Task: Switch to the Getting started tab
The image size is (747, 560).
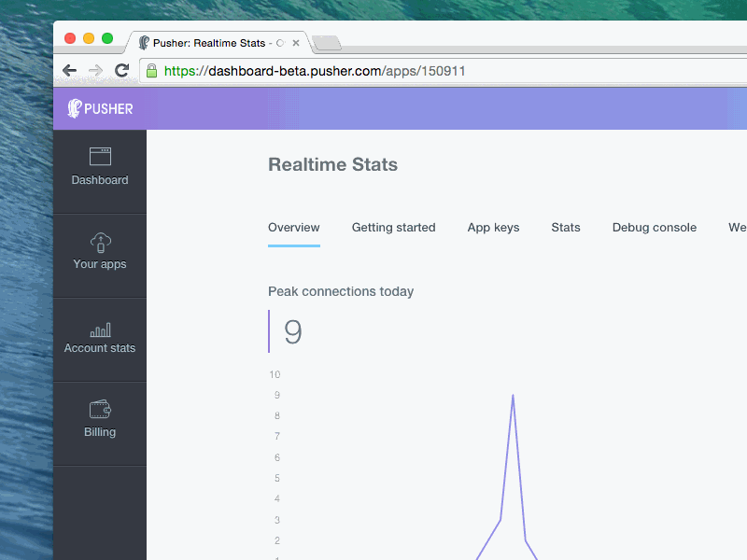Action: pyautogui.click(x=393, y=227)
